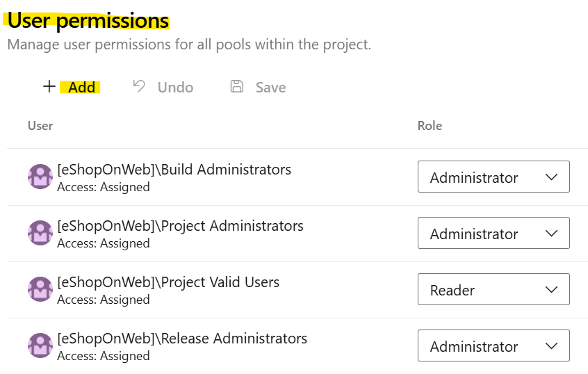Click the Save button label
The height and width of the screenshot is (374, 588).
[x=271, y=88]
